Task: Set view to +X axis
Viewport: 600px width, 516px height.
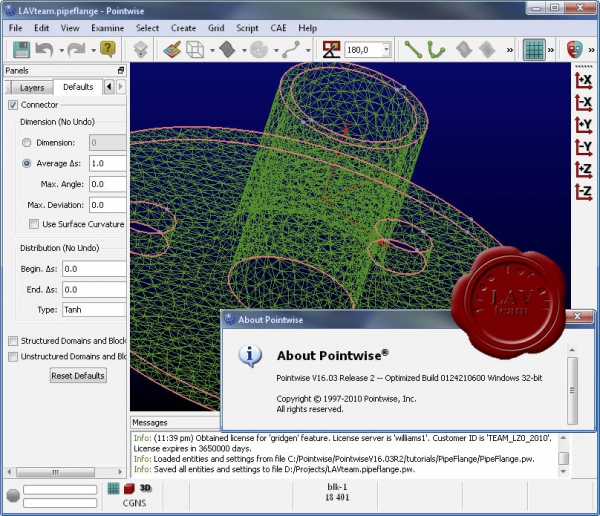Action: (584, 80)
